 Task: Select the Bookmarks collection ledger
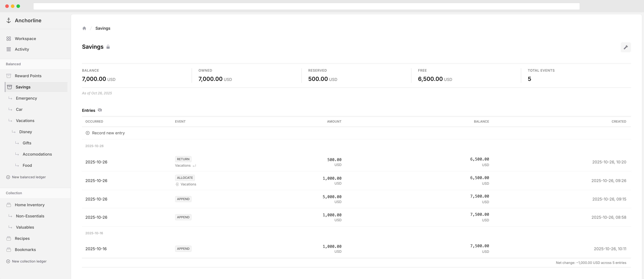[25, 249]
